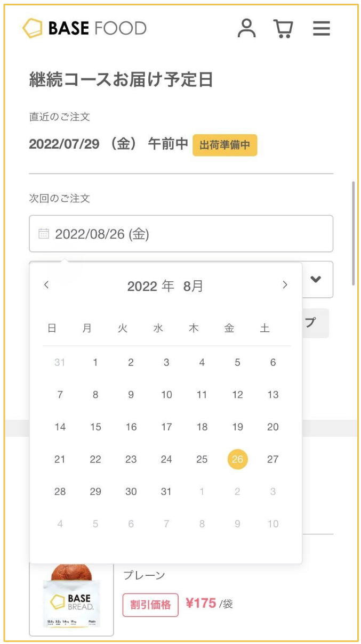361x644 pixels.
Task: Click the 出荷準備中 status badge
Action: click(x=224, y=145)
